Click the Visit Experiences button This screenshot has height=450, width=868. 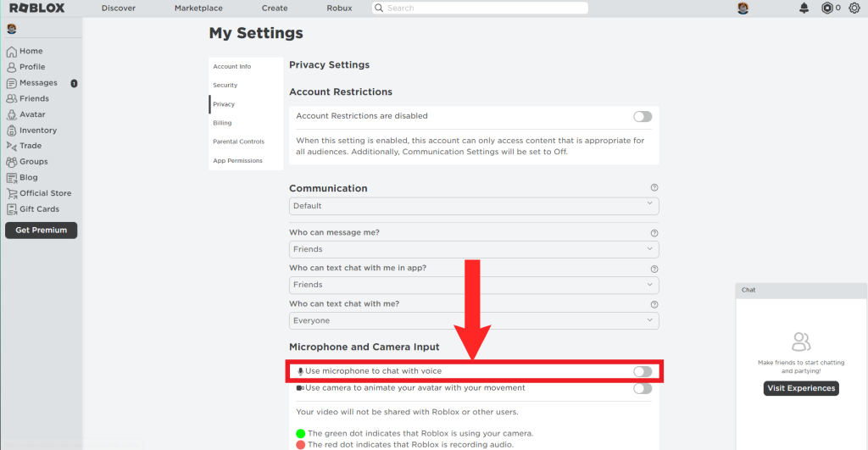point(801,388)
